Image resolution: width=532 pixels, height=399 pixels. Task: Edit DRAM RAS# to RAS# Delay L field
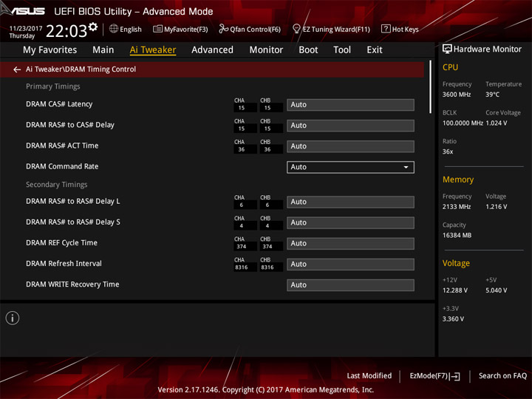(x=350, y=202)
